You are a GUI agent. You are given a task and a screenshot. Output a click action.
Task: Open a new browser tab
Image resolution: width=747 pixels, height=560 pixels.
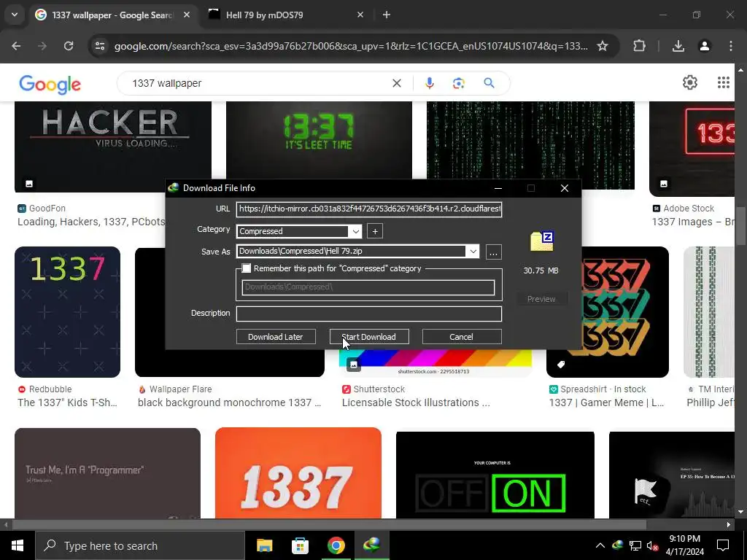(387, 15)
